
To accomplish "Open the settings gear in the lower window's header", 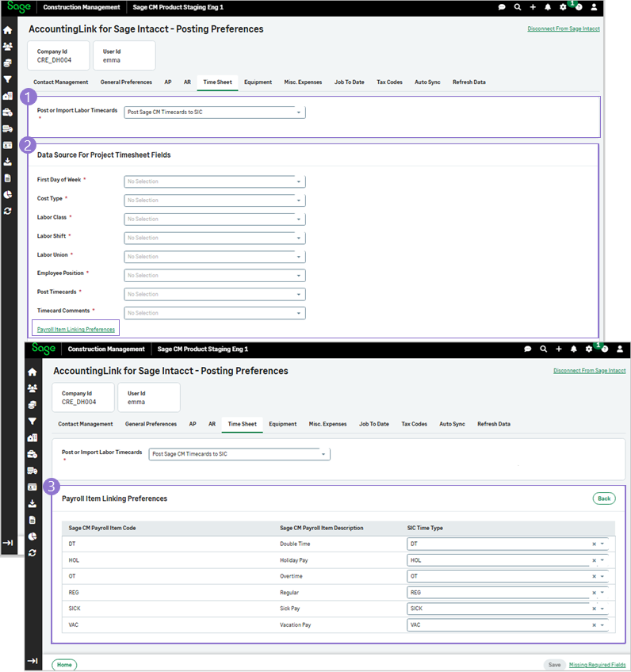I will tap(588, 349).
